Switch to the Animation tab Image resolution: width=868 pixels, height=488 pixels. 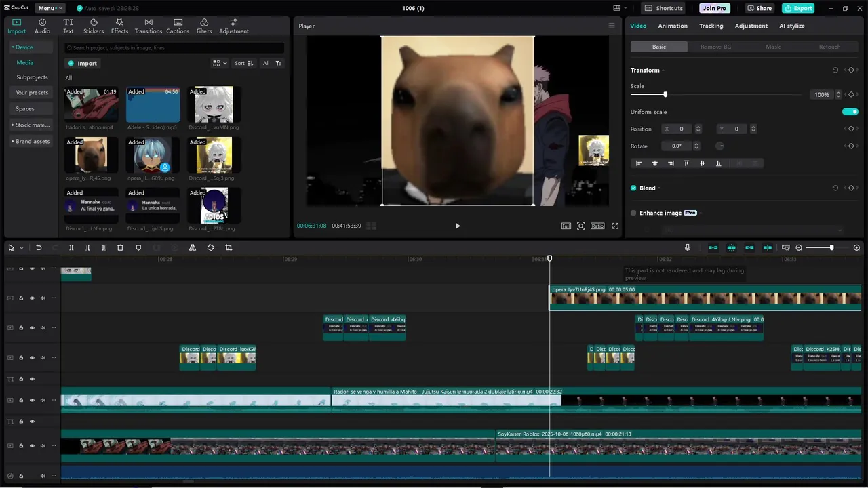pyautogui.click(x=673, y=26)
